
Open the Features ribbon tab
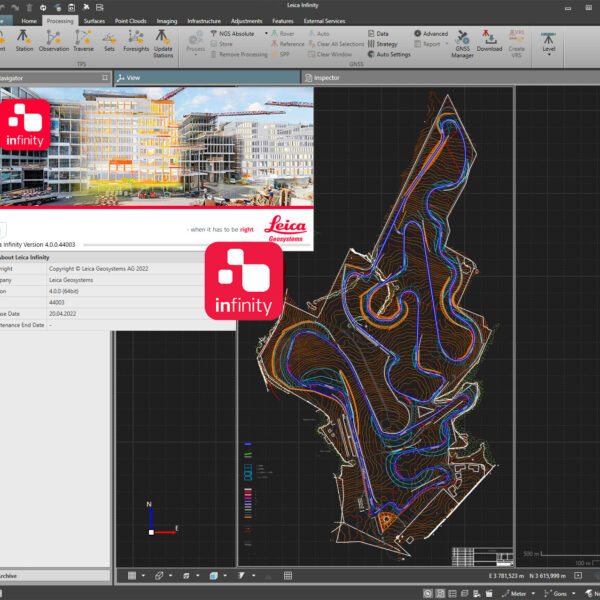283,21
